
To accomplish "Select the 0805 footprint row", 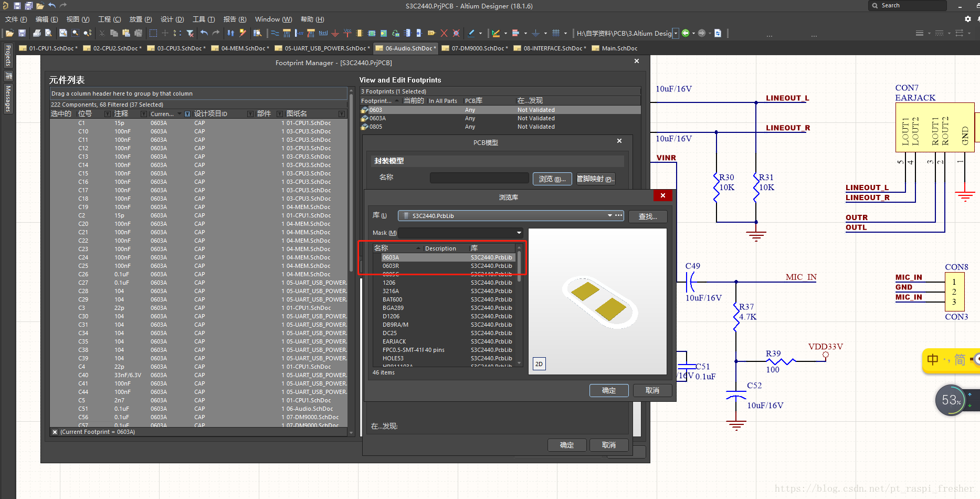I will coord(500,127).
